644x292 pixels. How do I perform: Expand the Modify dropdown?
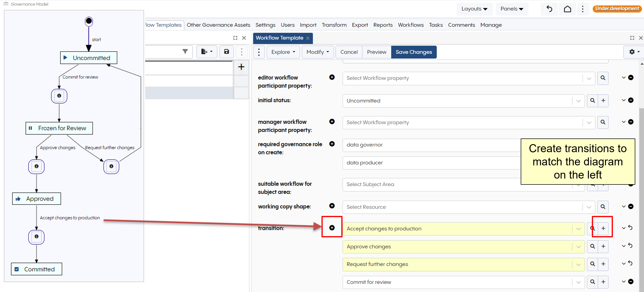coord(318,52)
